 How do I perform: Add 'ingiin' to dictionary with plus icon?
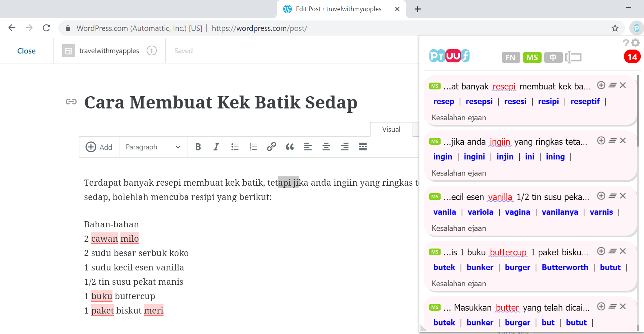click(601, 140)
